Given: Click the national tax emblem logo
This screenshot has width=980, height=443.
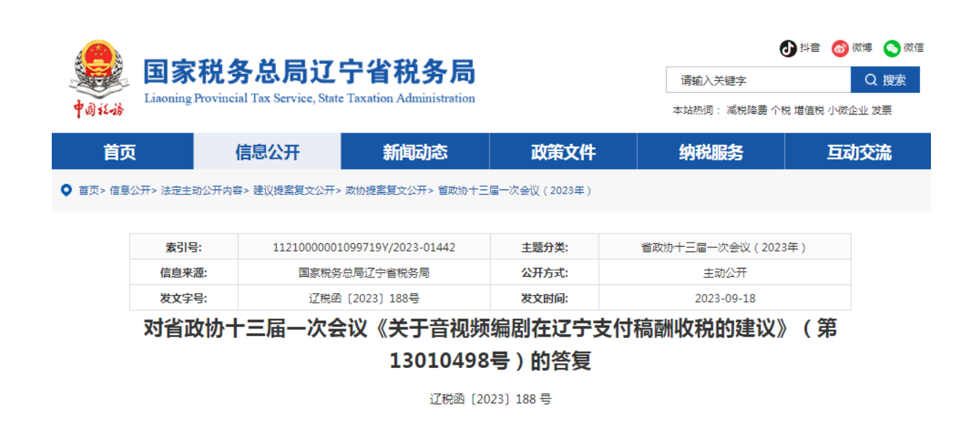Looking at the screenshot, I should click(99, 70).
